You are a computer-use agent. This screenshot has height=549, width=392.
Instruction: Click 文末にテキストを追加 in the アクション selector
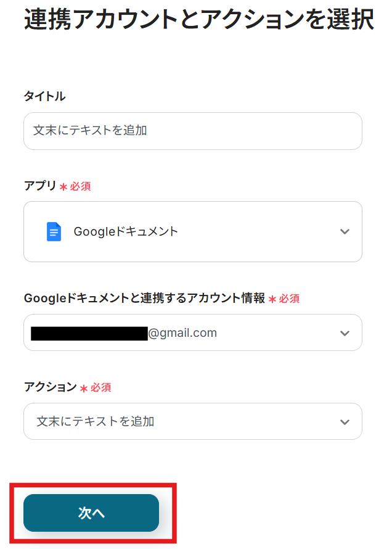(96, 422)
